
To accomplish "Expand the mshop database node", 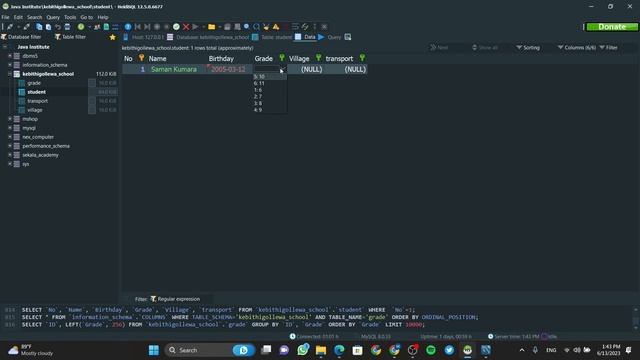I will (10, 119).
